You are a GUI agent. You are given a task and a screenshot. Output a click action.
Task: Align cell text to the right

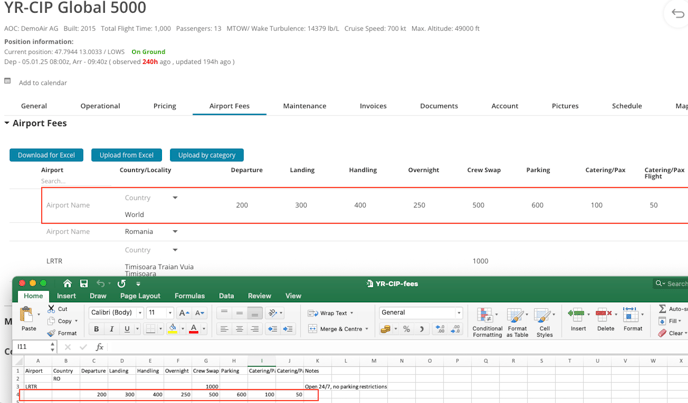[255, 329]
